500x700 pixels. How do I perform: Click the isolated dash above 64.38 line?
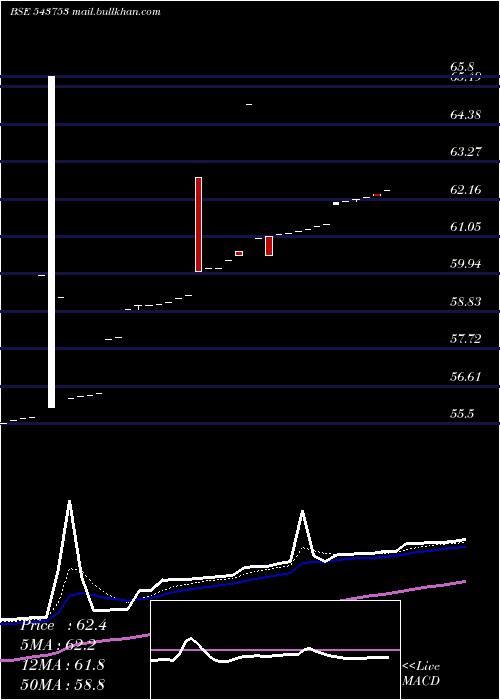[249, 104]
